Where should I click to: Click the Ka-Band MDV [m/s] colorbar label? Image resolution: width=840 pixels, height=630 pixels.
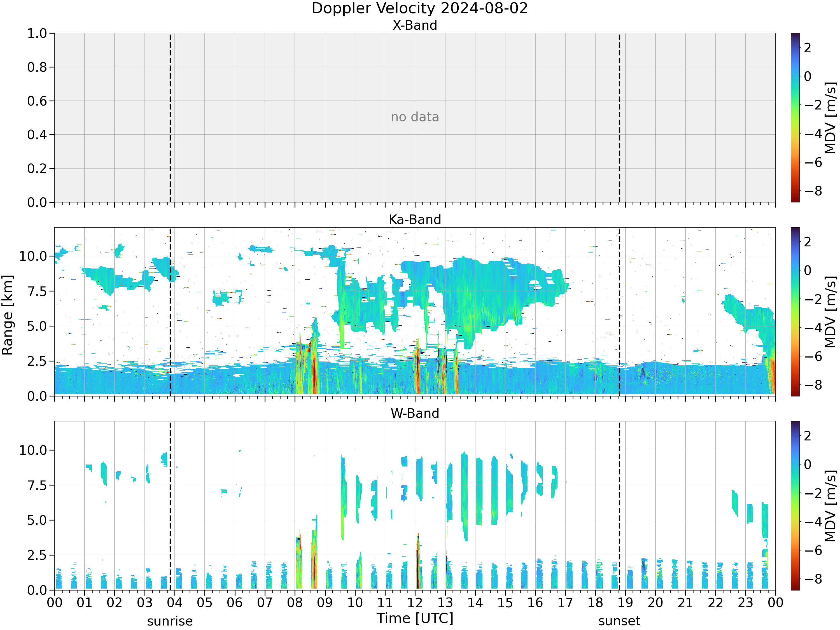coord(830,312)
